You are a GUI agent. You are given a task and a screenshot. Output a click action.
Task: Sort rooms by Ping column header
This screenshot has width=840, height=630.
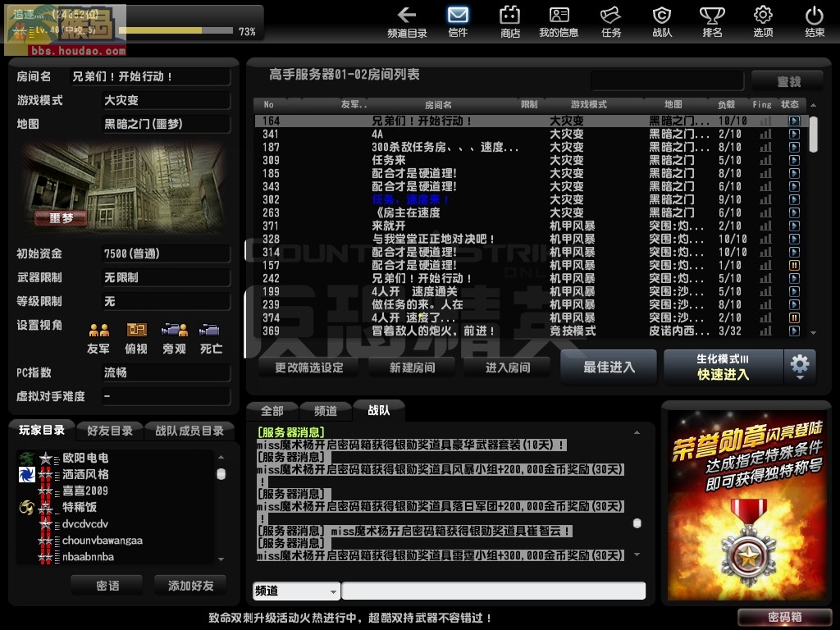click(x=762, y=104)
